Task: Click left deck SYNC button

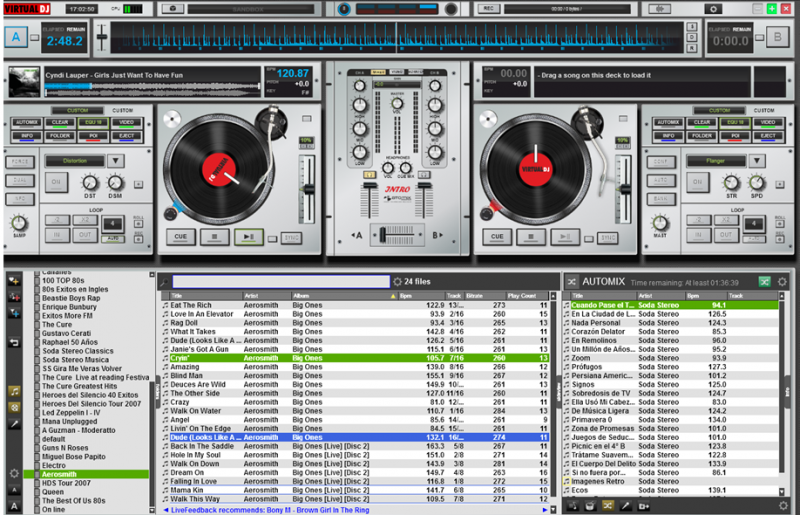Action: pyautogui.click(x=291, y=238)
